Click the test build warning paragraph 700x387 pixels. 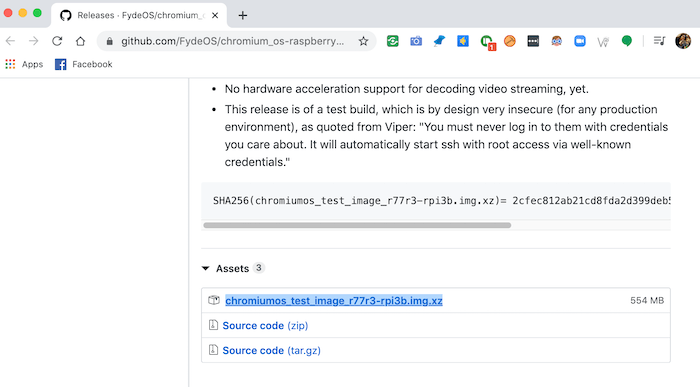446,136
